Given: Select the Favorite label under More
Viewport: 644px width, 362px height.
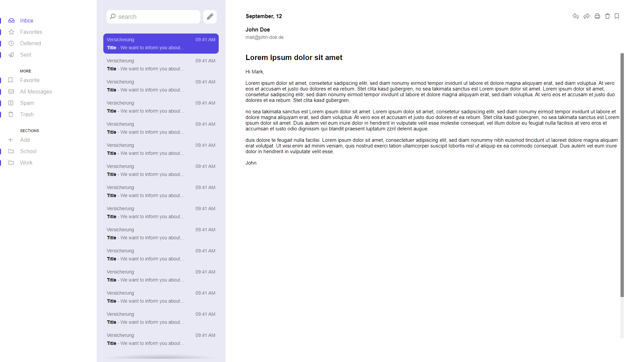Looking at the screenshot, I should [x=30, y=80].
